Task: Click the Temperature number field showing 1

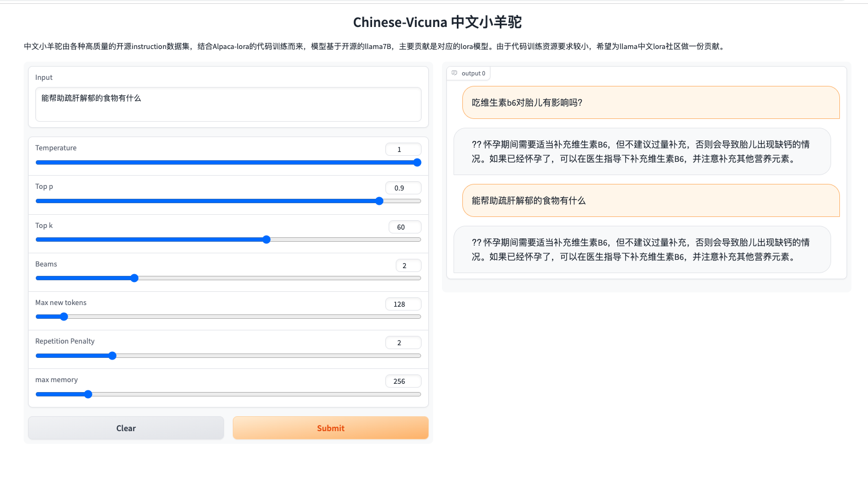Action: click(403, 149)
